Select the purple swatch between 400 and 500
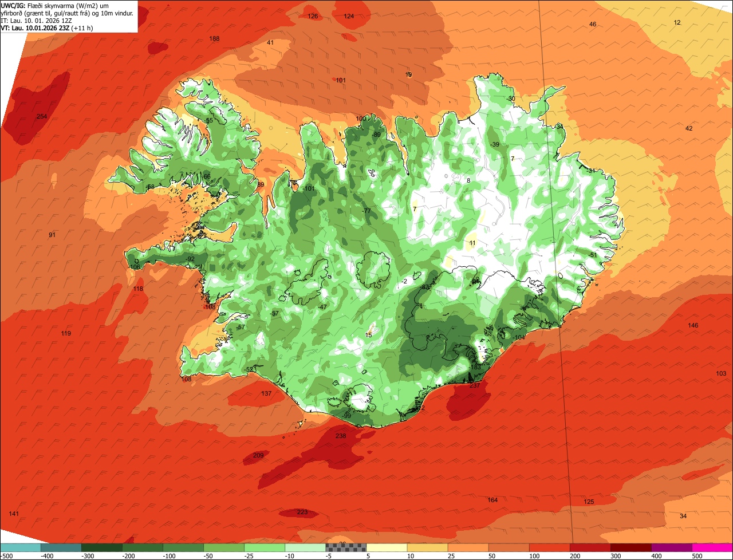733x560 pixels. point(671,548)
